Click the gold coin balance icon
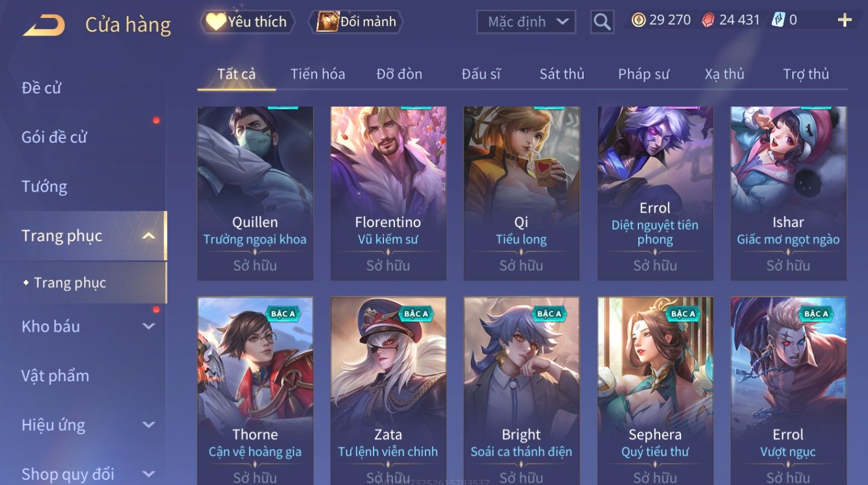 [638, 20]
